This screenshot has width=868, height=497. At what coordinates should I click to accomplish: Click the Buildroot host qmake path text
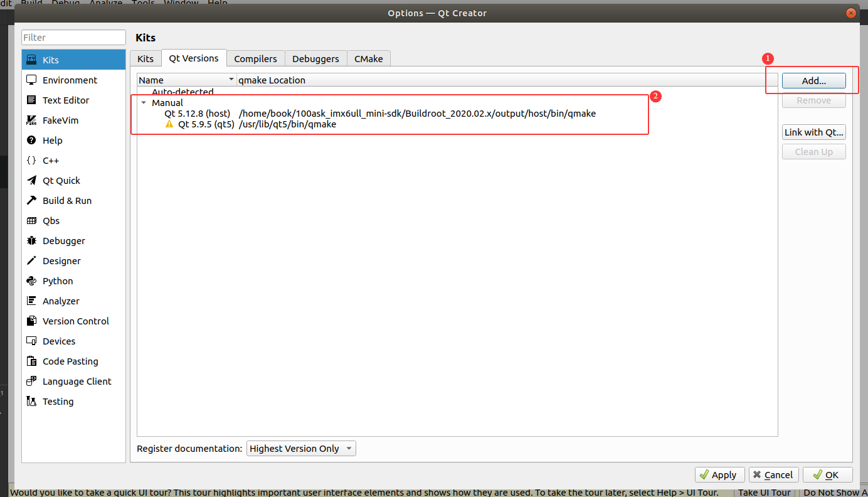417,114
